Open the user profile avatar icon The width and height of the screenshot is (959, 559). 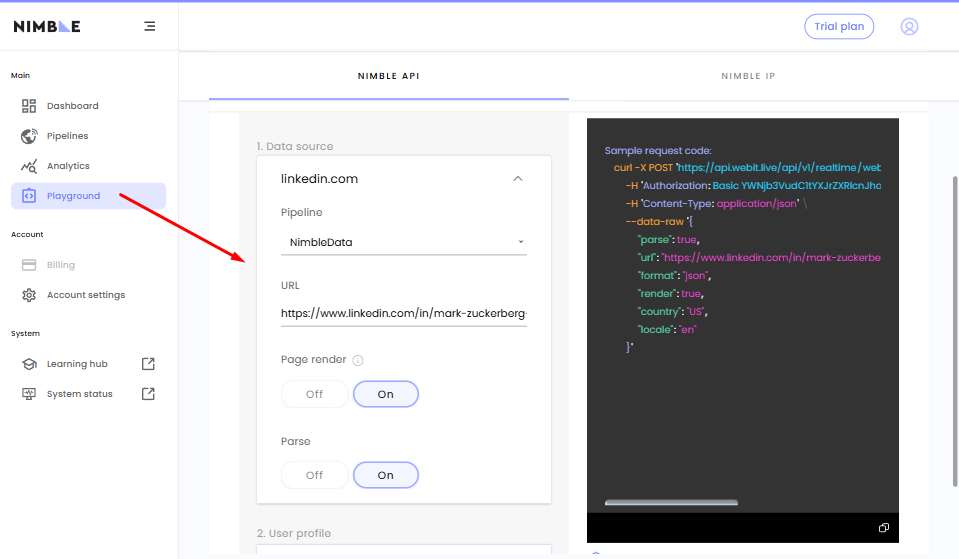tap(909, 27)
